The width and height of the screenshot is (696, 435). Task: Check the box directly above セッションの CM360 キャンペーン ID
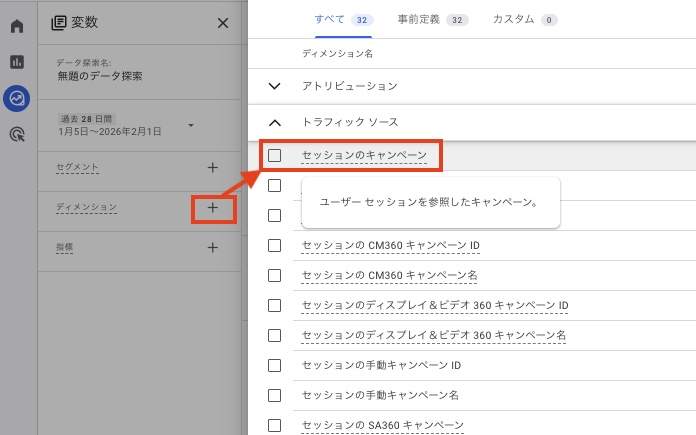pos(274,215)
